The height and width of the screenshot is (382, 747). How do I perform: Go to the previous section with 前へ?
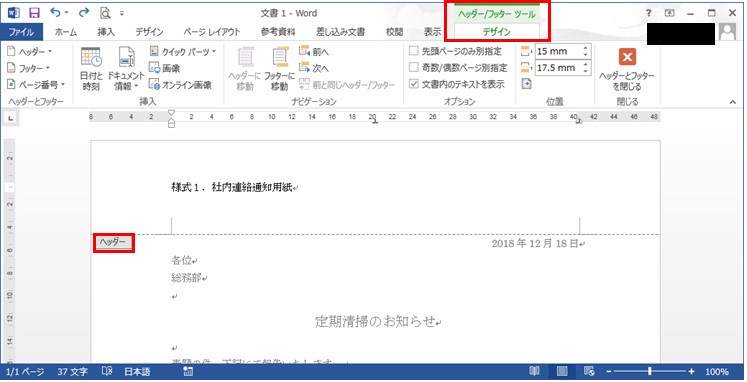pos(314,51)
